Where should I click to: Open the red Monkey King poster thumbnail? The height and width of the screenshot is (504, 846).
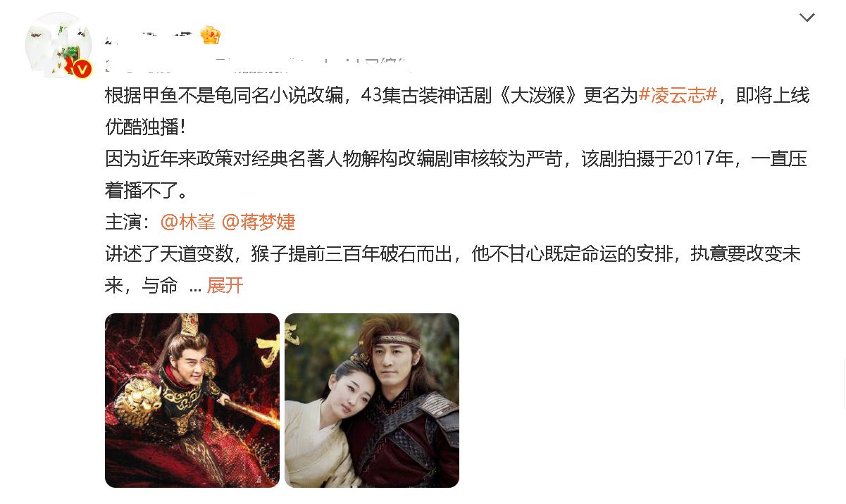192,401
